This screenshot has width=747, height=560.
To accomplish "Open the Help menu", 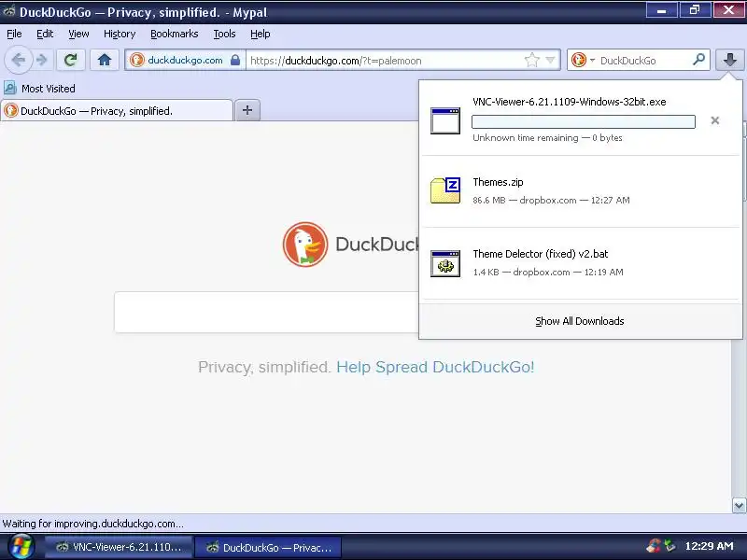I will (261, 34).
